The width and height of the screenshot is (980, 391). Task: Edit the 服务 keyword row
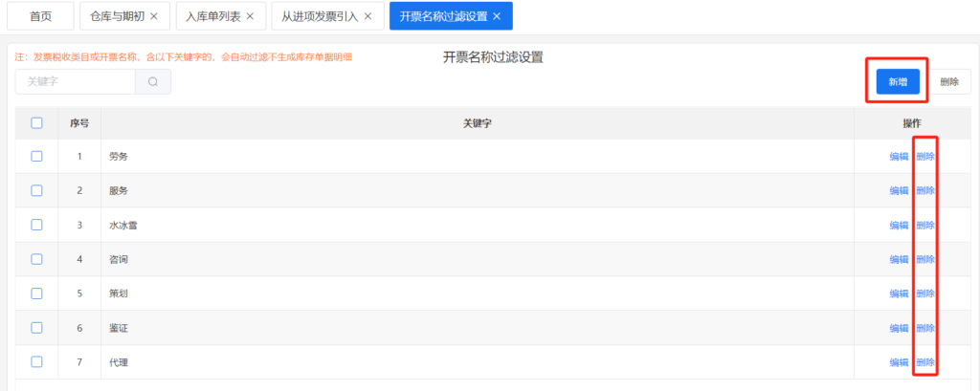click(x=899, y=190)
